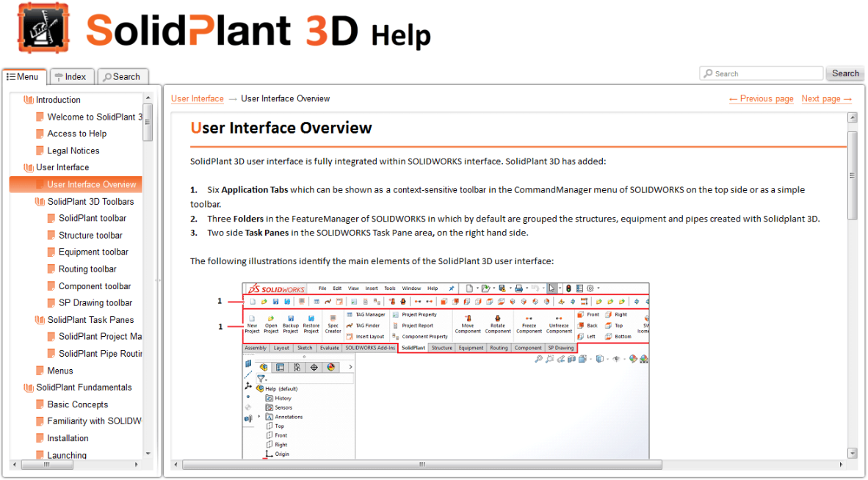This screenshot has height=480, width=868.
Task: Click the document icon beside Legal Notices
Action: point(39,150)
